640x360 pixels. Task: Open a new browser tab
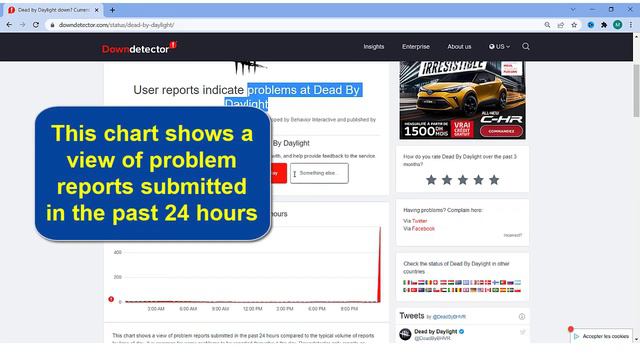[112, 10]
